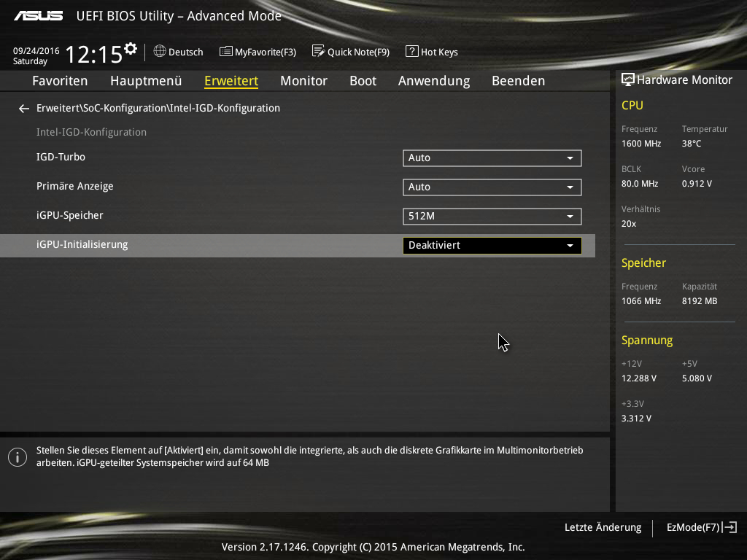Image resolution: width=747 pixels, height=560 pixels.
Task: Switch to the Hauptmenü tab
Action: click(x=146, y=81)
